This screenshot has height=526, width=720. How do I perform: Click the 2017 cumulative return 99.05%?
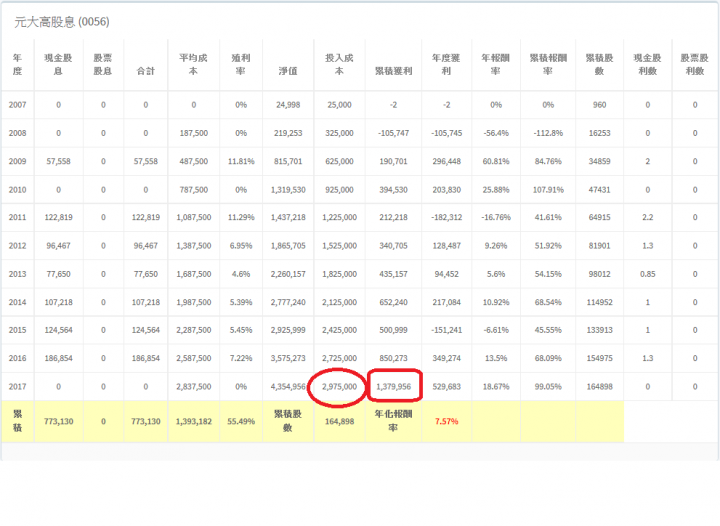[x=548, y=387]
